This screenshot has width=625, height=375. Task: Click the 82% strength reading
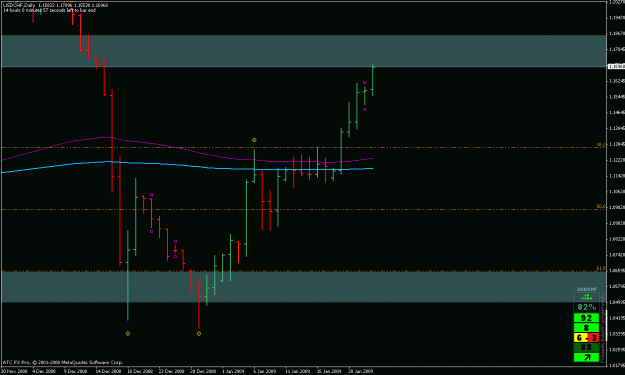(586, 307)
